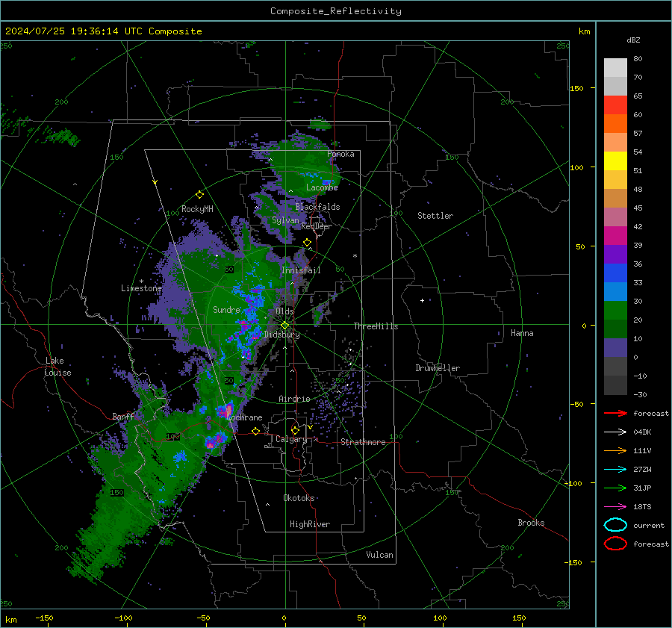
Task: Click the Sundre town label
Action: tap(226, 310)
